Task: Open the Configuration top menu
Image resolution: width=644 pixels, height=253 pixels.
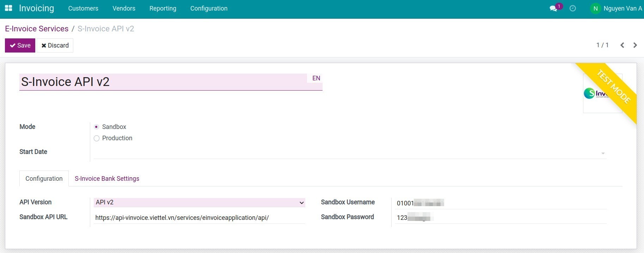Action: pyautogui.click(x=209, y=8)
